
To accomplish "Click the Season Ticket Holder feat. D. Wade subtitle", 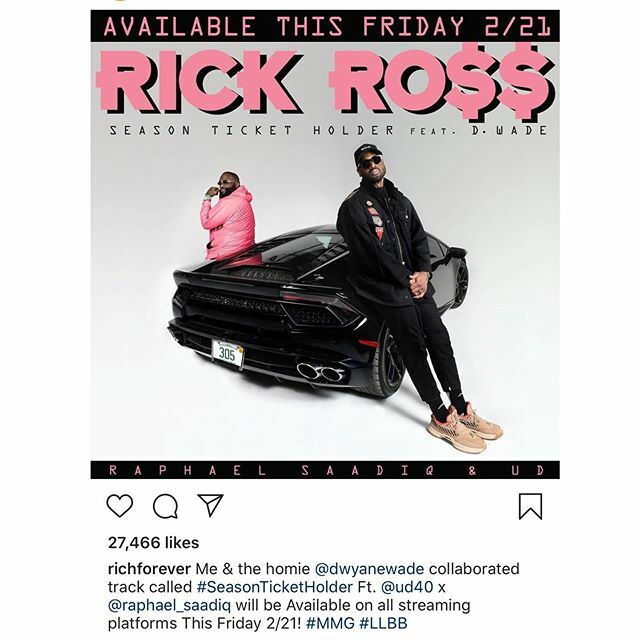I will [x=328, y=131].
